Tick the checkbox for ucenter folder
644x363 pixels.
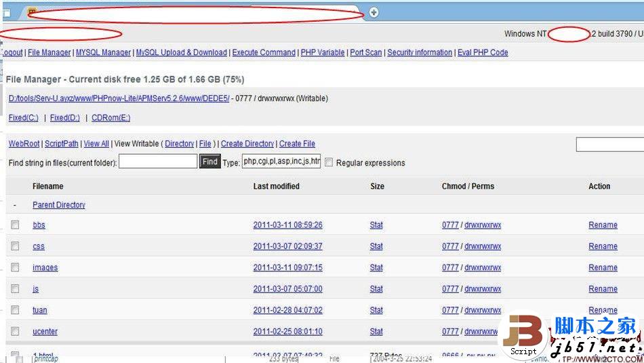[15, 331]
